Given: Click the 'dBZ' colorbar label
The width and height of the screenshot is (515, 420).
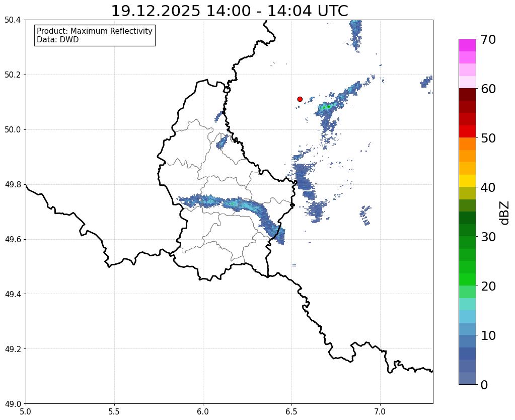Looking at the screenshot, I should (504, 213).
